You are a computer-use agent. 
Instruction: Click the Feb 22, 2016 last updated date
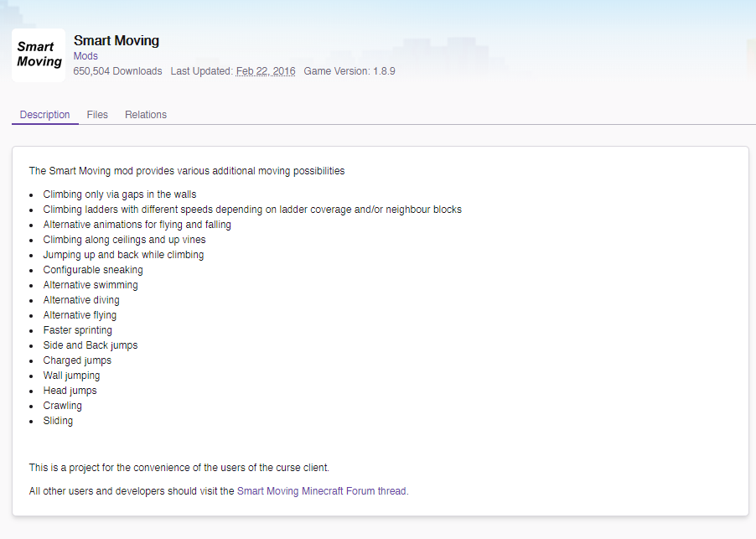266,71
